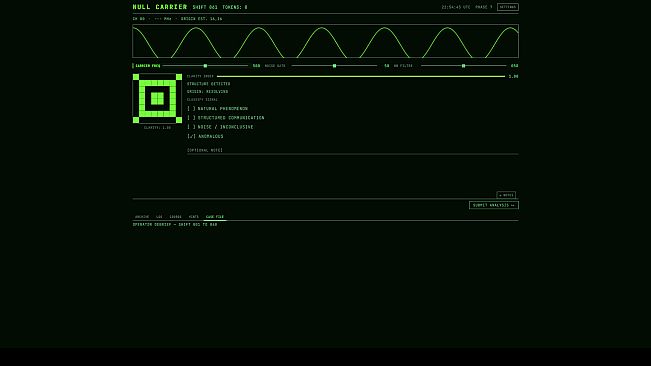This screenshot has width=651, height=366.
Task: Click the sine waveform display
Action: (326, 41)
